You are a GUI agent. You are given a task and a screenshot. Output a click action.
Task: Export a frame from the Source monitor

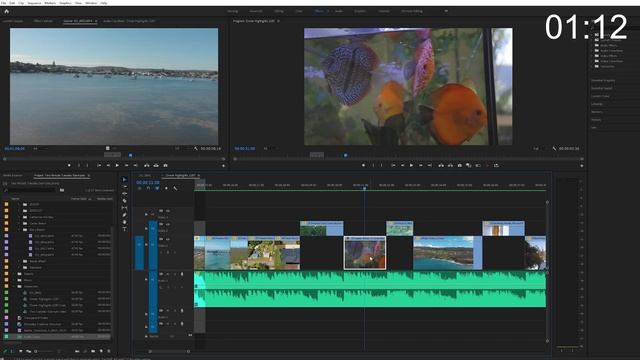(165, 165)
